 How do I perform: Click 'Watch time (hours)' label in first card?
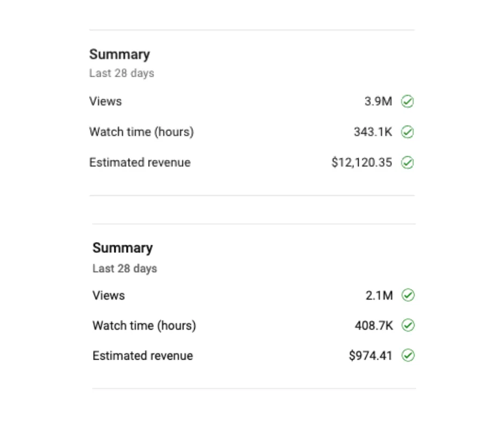click(x=142, y=132)
